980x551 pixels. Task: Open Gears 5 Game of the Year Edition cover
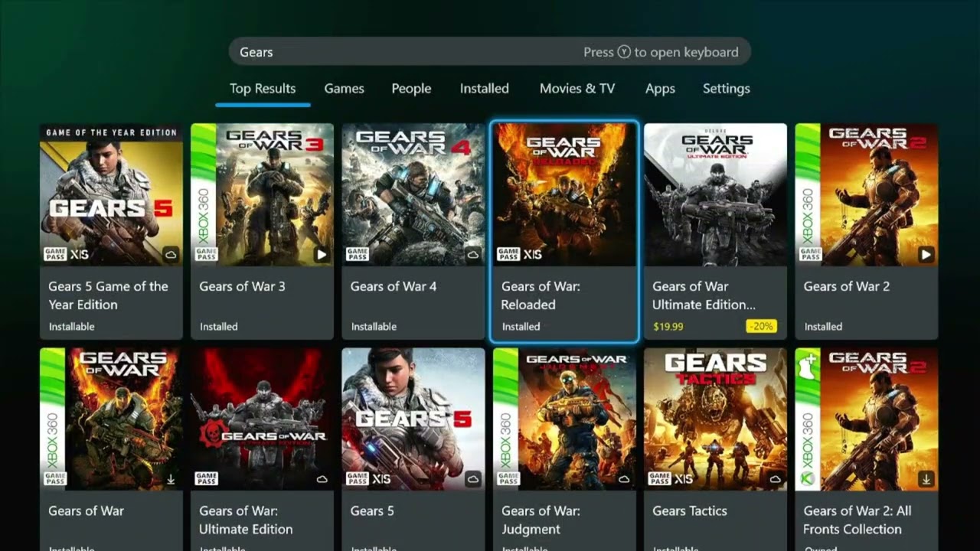[x=111, y=194]
